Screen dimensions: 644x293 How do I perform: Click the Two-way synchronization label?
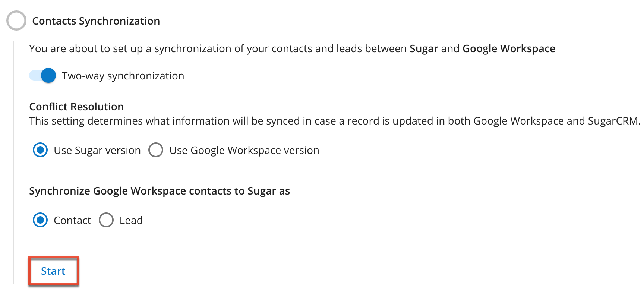[122, 75]
